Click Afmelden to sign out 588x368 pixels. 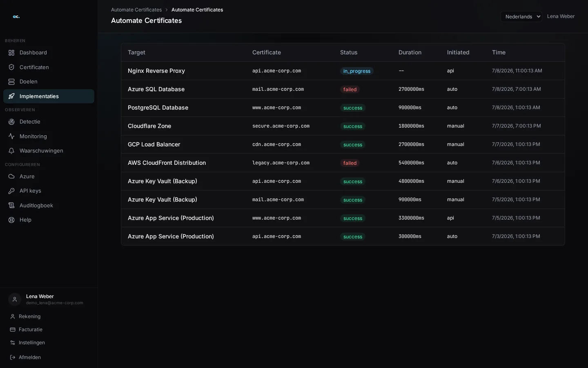pyautogui.click(x=49, y=357)
